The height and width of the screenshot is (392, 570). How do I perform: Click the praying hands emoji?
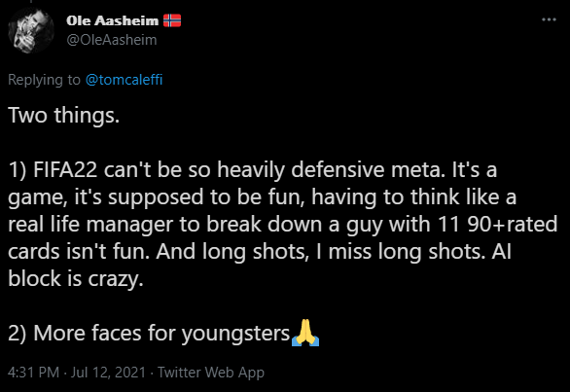pyautogui.click(x=305, y=333)
